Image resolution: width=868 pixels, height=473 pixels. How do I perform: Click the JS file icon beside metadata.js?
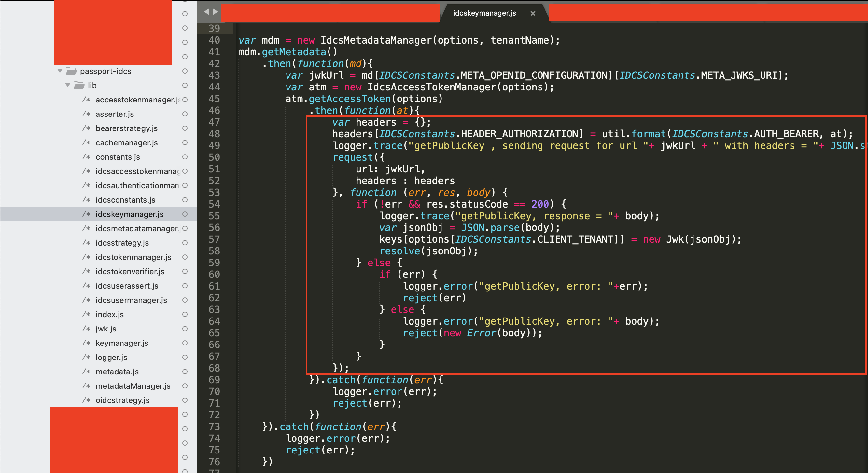pyautogui.click(x=87, y=372)
